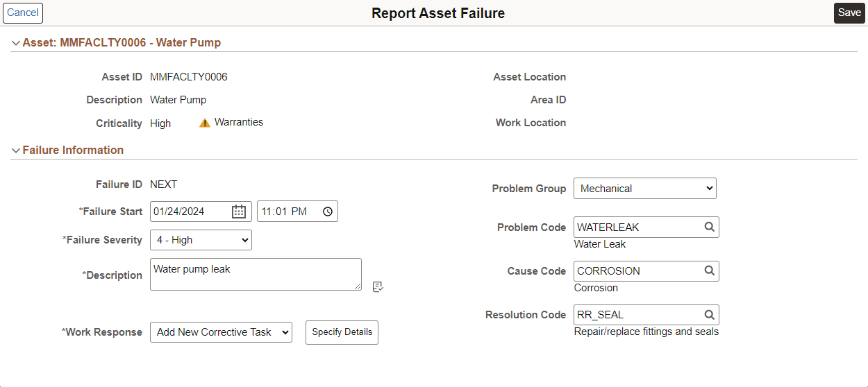Open the Warranties link
Viewport: 868px width, 387px height.
click(x=239, y=122)
